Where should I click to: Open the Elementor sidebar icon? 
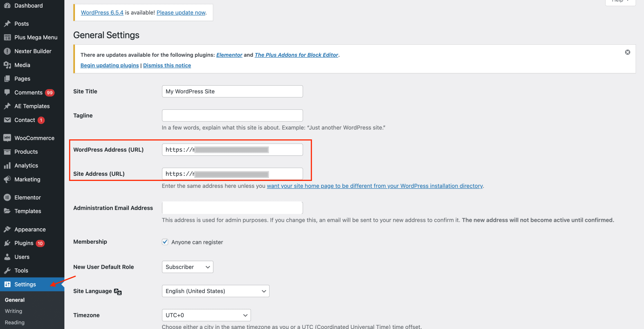(7, 197)
